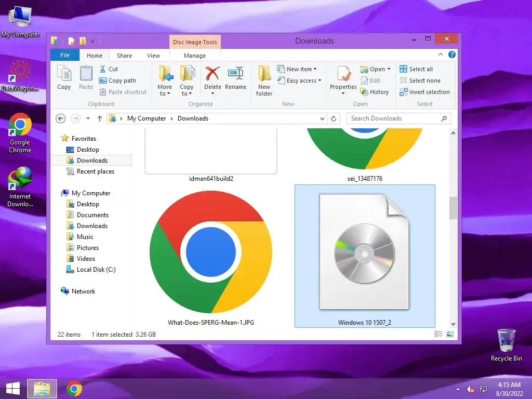
Task: Open Chrome from the taskbar
Action: click(x=74, y=389)
